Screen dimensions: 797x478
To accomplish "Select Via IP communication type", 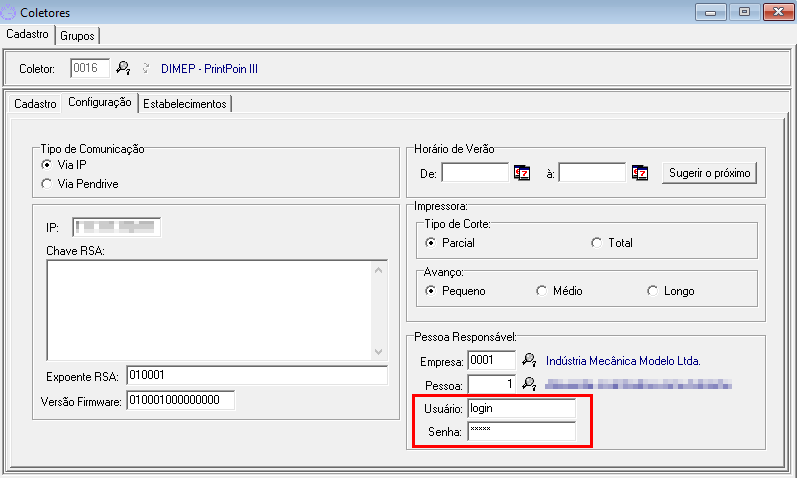I will (46, 165).
